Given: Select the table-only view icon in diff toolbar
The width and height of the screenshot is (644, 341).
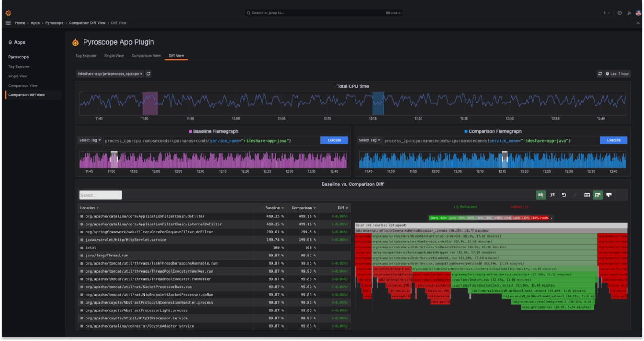Looking at the screenshot, I should click(x=587, y=195).
